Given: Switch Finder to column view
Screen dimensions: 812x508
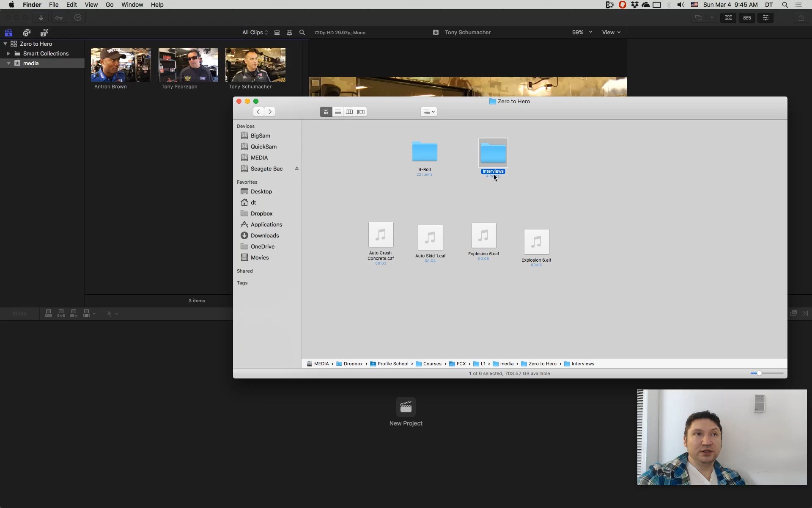Looking at the screenshot, I should [349, 112].
